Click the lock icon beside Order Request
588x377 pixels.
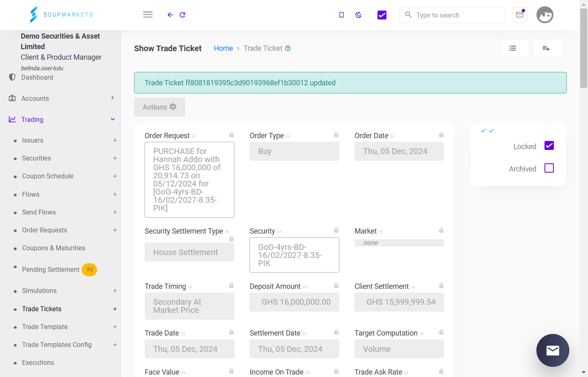point(231,134)
